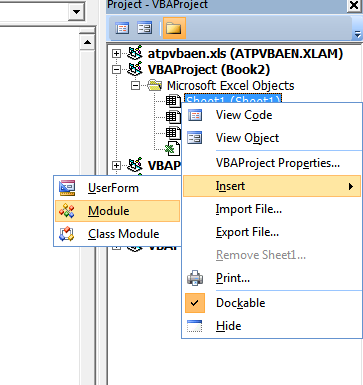Choose Export File... from the context menu
Screen dimensions: 363x385
coord(272,232)
